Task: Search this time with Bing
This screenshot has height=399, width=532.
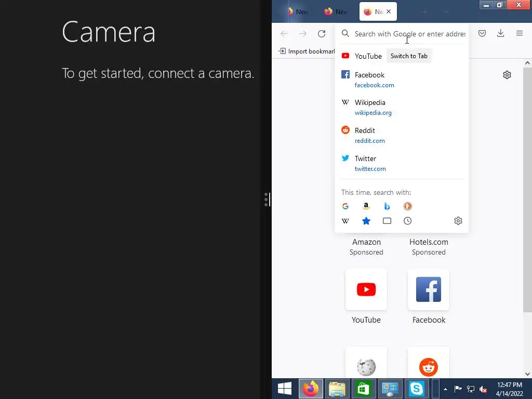Action: tap(387, 206)
